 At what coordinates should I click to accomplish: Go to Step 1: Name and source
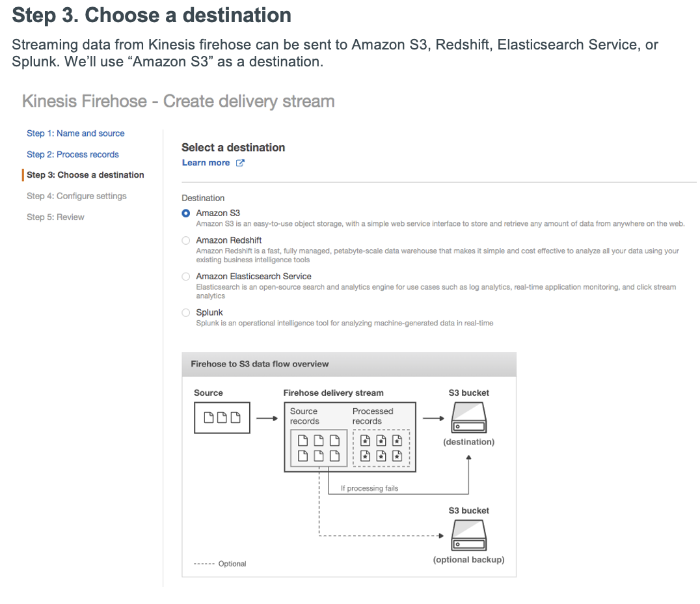click(75, 133)
